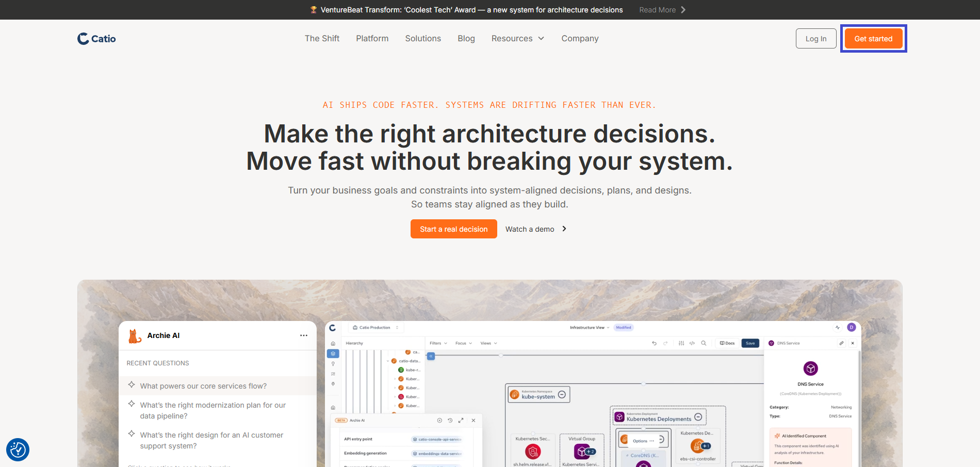Click the DNS Service cube icon
The image size is (980, 467).
pos(810,368)
